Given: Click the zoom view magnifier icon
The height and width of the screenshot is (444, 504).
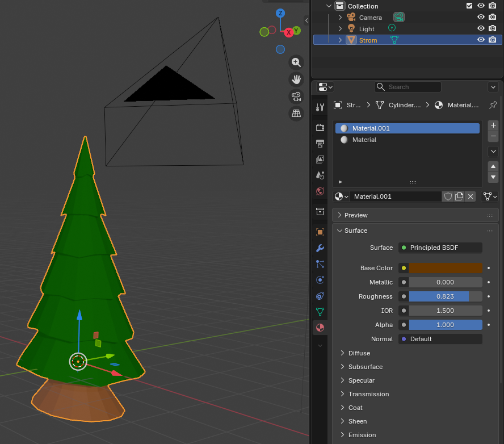Looking at the screenshot, I should (296, 62).
